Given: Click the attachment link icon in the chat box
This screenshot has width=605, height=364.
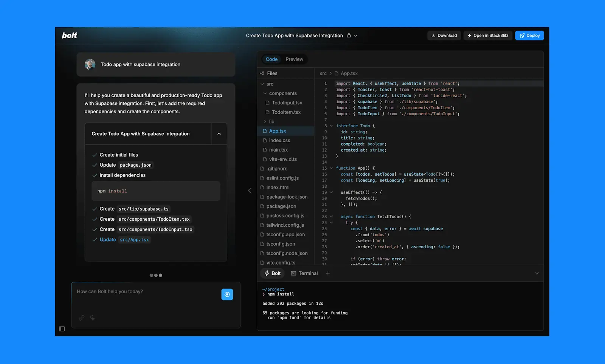Looking at the screenshot, I should click(81, 318).
